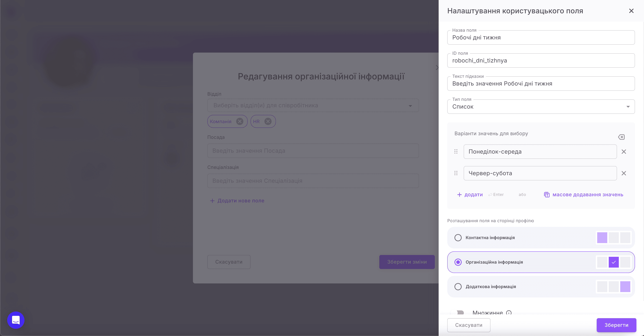Remove the Понеділок-середа option
Image resolution: width=644 pixels, height=336 pixels.
(624, 152)
